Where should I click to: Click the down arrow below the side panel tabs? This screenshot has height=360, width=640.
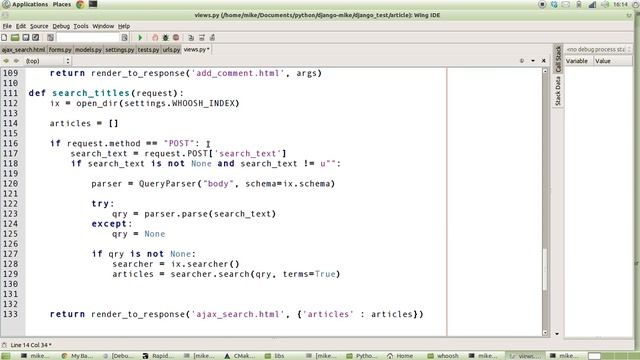coord(557,333)
